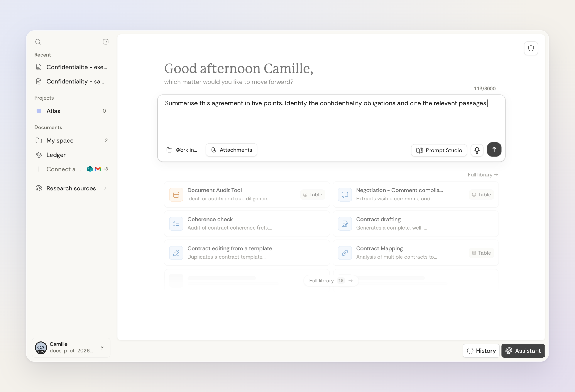Start voice input with the microphone
The image size is (575, 392).
pos(477,150)
